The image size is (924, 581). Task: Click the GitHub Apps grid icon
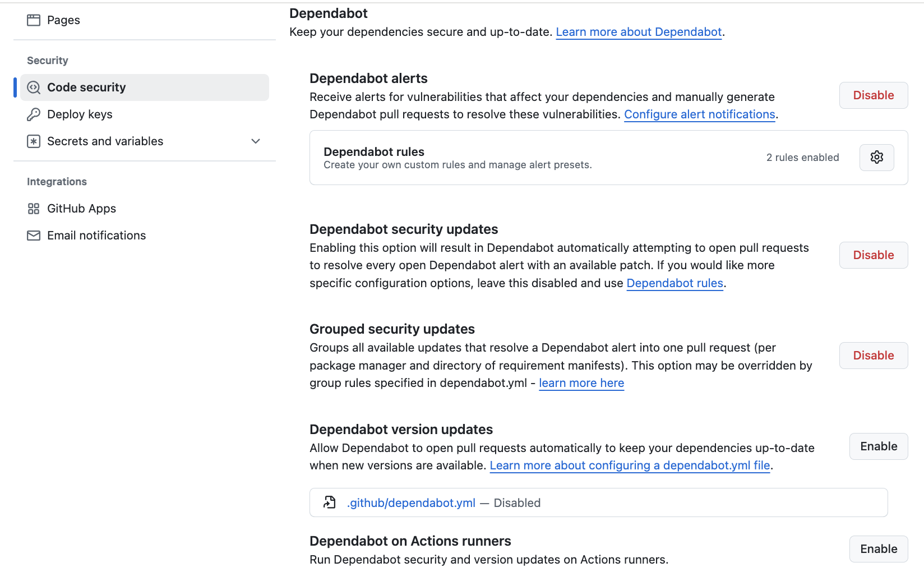(x=34, y=208)
